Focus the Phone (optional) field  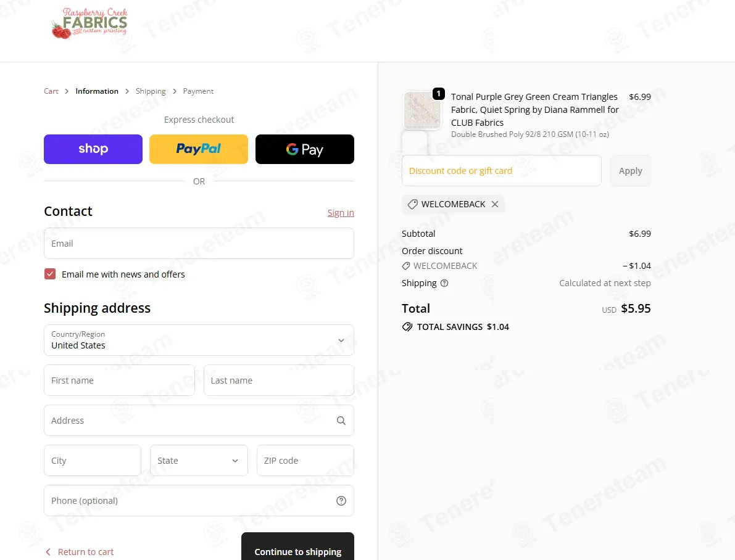tap(199, 501)
